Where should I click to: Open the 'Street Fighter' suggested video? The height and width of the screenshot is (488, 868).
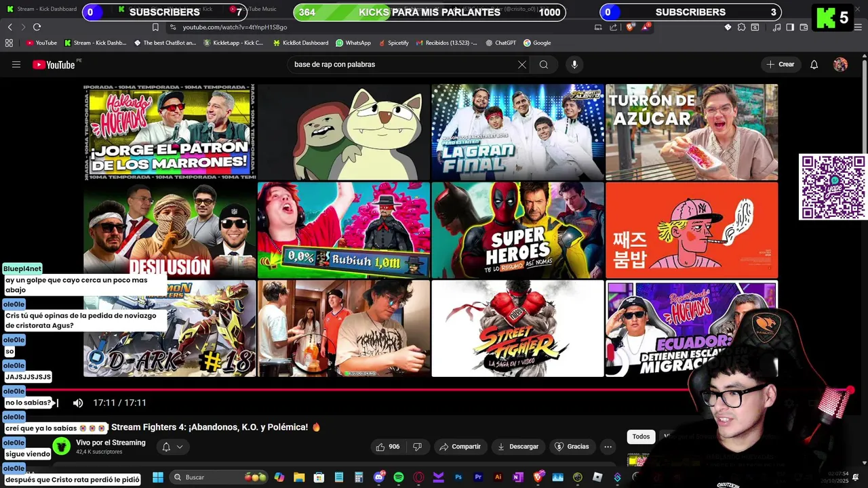(517, 328)
